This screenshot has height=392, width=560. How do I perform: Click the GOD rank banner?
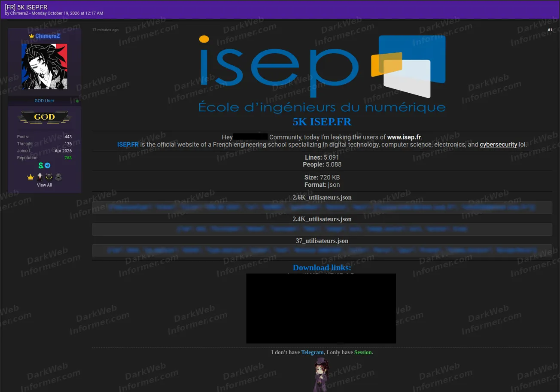pos(44,117)
